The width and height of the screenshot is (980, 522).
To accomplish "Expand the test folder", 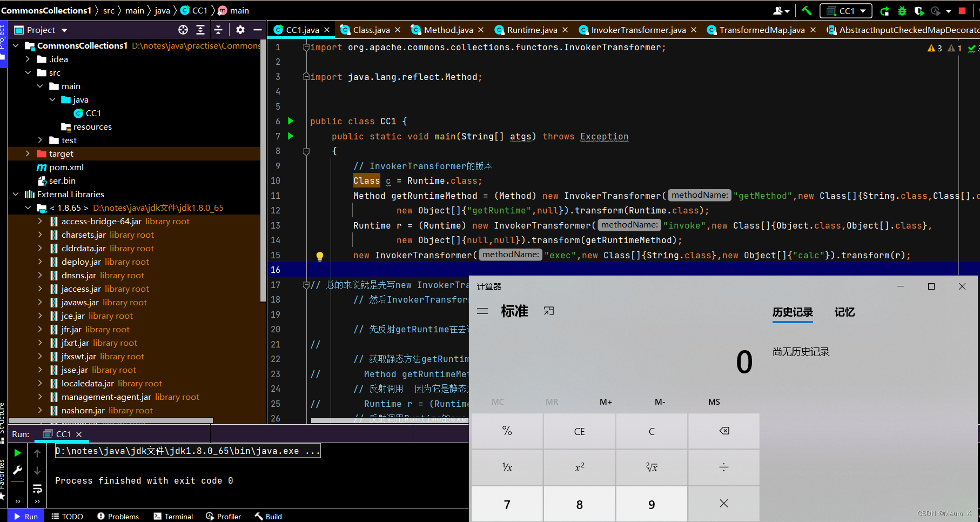I will 40,140.
